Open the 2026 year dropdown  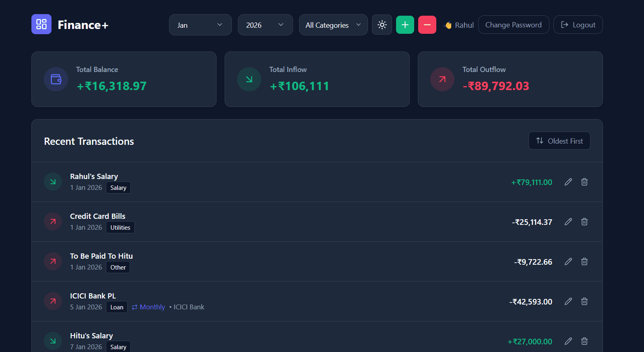click(x=265, y=25)
